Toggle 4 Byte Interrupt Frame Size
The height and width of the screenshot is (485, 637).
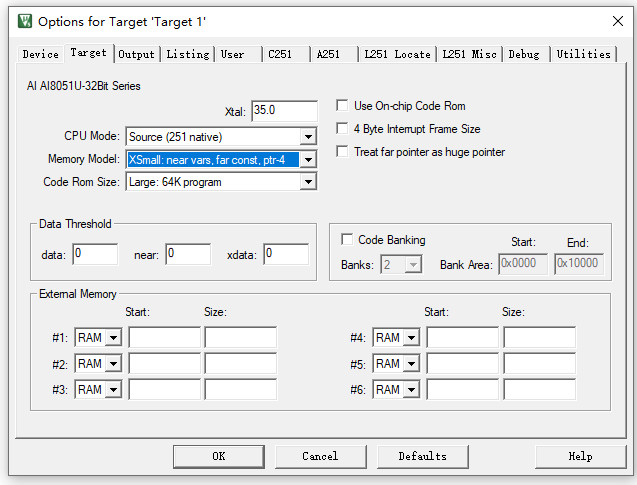(x=342, y=129)
